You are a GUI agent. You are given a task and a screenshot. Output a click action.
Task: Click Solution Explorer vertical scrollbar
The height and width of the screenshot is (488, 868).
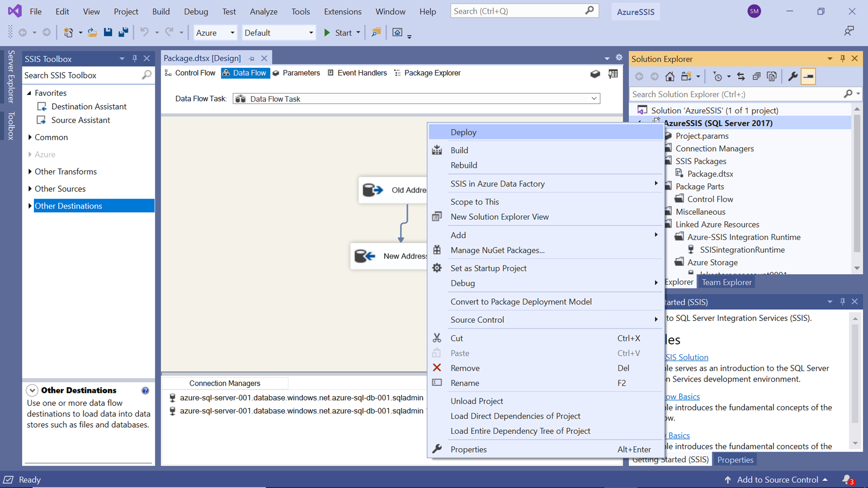click(856, 182)
